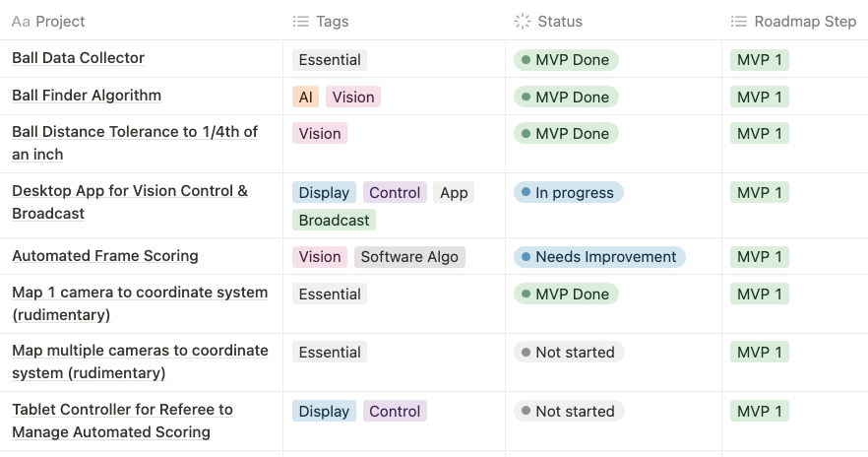Viewport: 868px width, 457px height.
Task: Click the Aa icon in the Project header
Action: click(21, 22)
